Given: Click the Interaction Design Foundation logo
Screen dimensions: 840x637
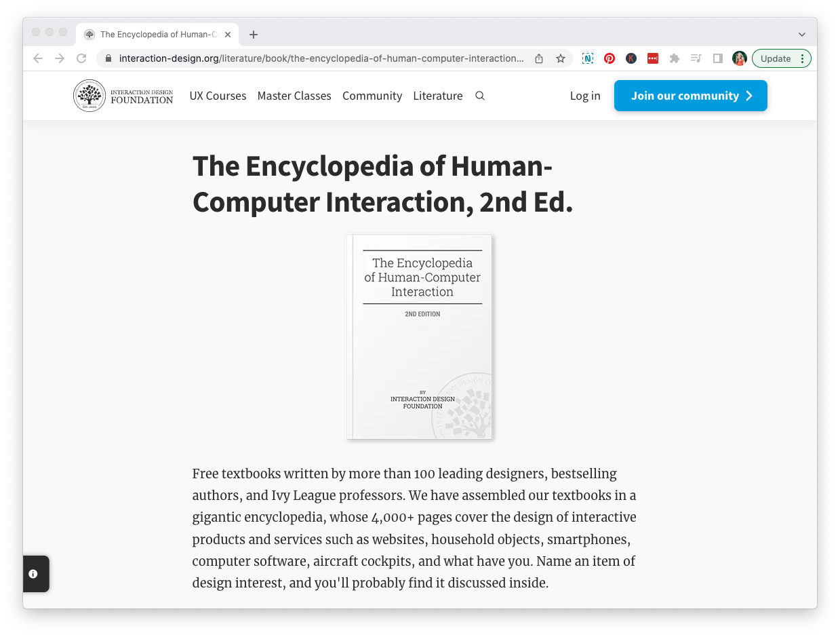Looking at the screenshot, I should (123, 96).
